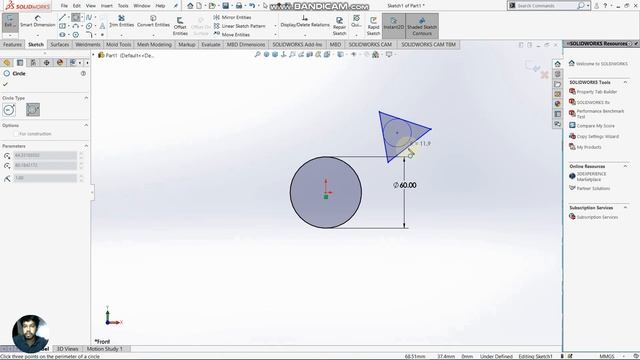Select the Sketch Text tool
Image resolution: width=640 pixels, height=360 pixels.
pos(102,26)
